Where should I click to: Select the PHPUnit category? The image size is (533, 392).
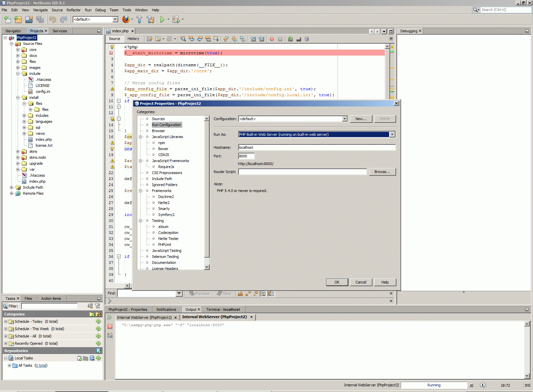(x=165, y=245)
